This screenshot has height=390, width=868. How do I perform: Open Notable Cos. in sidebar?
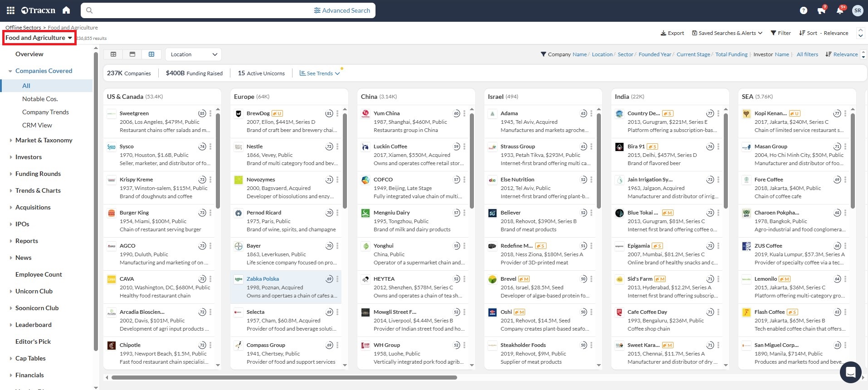click(x=40, y=99)
